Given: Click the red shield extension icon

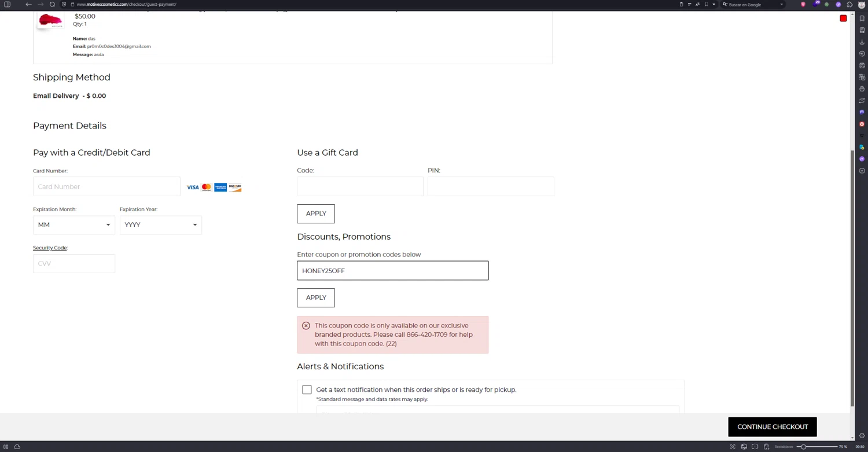Looking at the screenshot, I should click(803, 4).
